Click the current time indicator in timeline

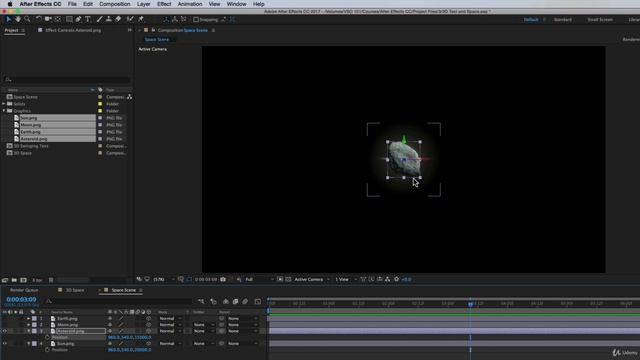click(470, 304)
